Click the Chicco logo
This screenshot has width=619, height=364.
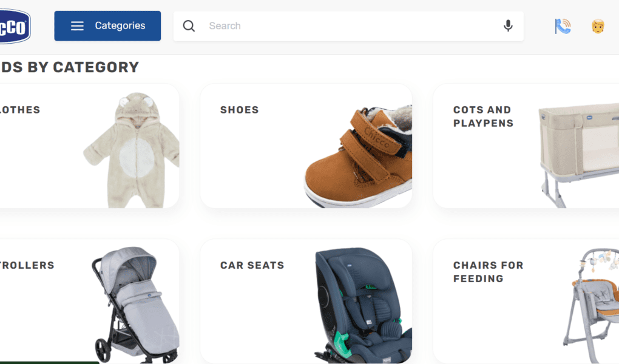pos(15,26)
